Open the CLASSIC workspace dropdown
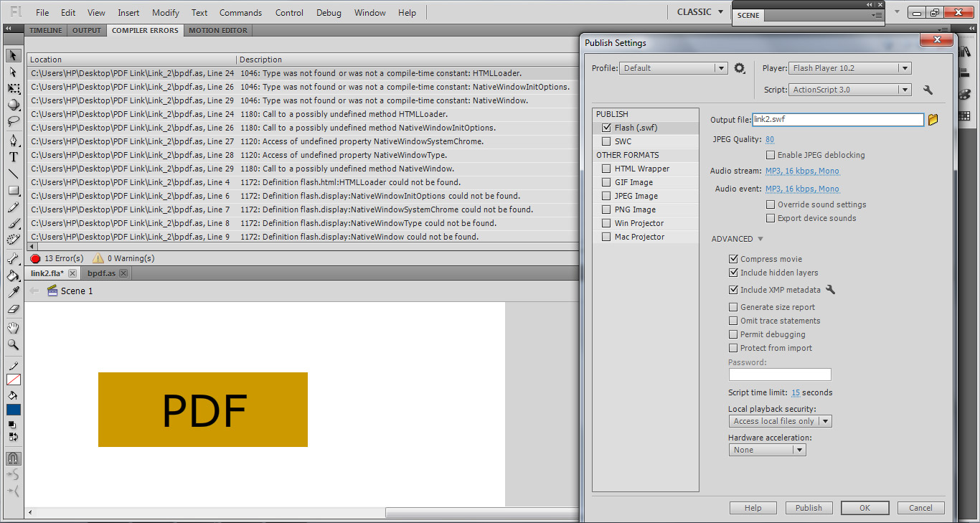Viewport: 980px width, 523px height. tap(700, 11)
